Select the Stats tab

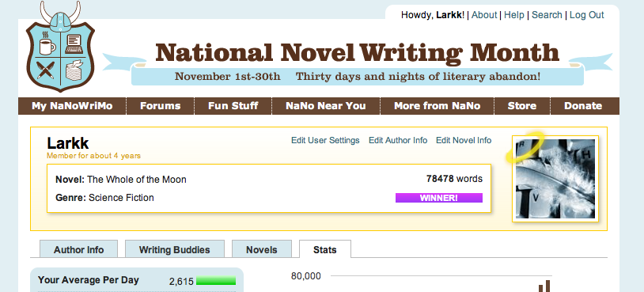click(x=325, y=249)
